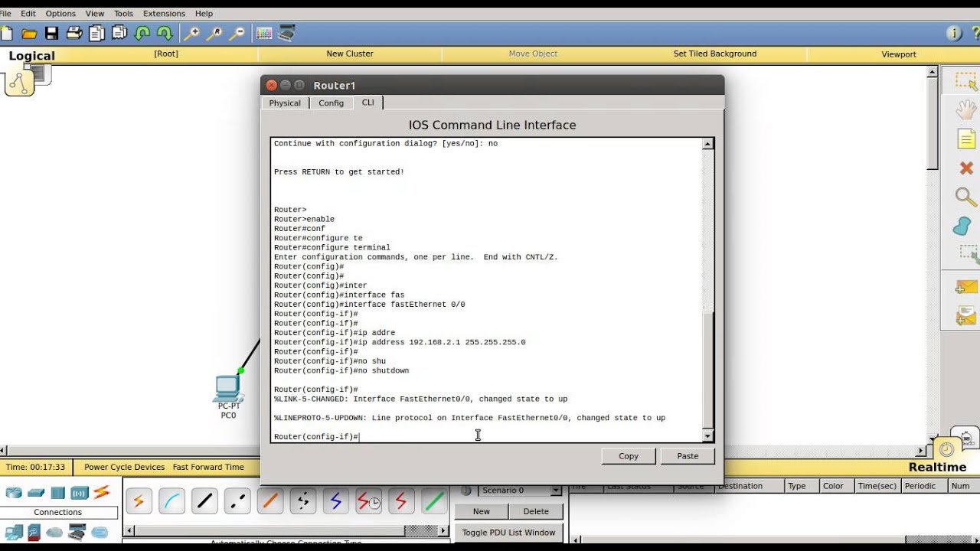980x551 pixels.
Task: Choose the Add Complex PDU envelope
Action: coord(966,315)
